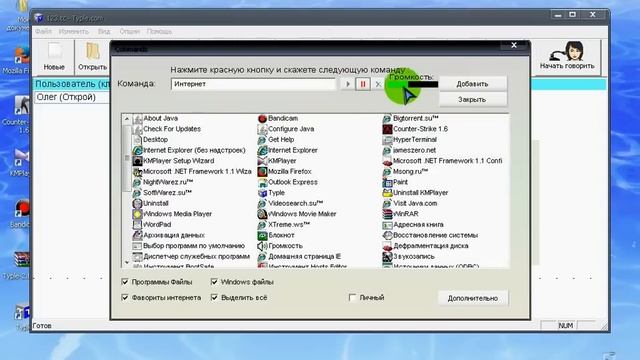This screenshot has width=640, height=360.
Task: Select the Громкость speaker icon in list
Action: click(x=262, y=246)
